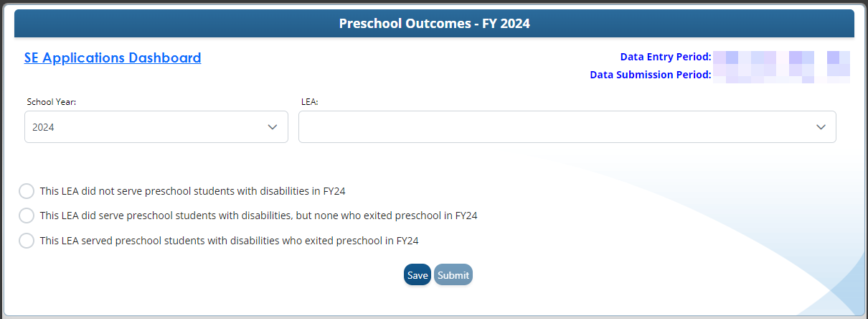Click the 'School Year:' field label
Viewport: 868px width, 319px height.
(52, 102)
